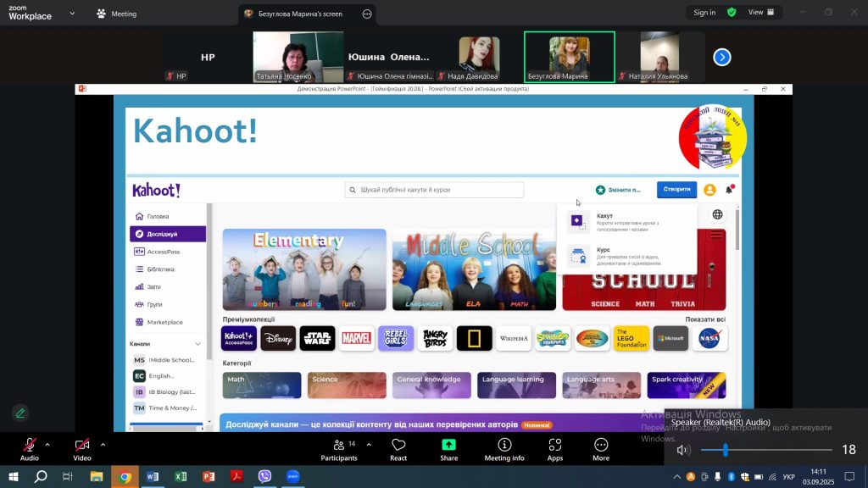The height and width of the screenshot is (488, 868).
Task: Open the SpongeBob collection
Action: [x=553, y=338]
